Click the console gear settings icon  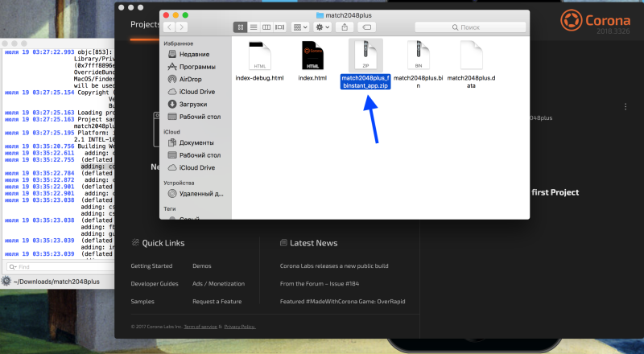point(6,282)
